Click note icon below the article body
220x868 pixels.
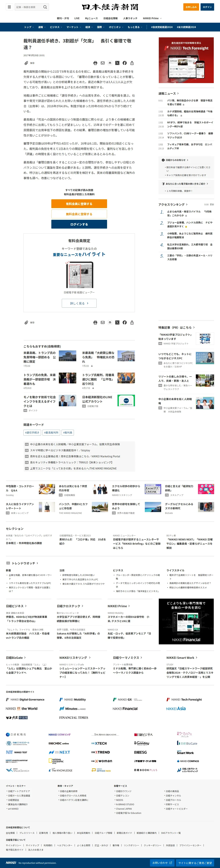[110, 322]
